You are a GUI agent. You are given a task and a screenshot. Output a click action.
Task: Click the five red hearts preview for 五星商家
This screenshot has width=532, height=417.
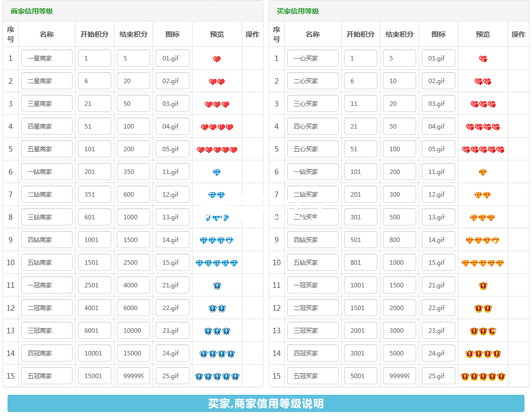tap(217, 150)
